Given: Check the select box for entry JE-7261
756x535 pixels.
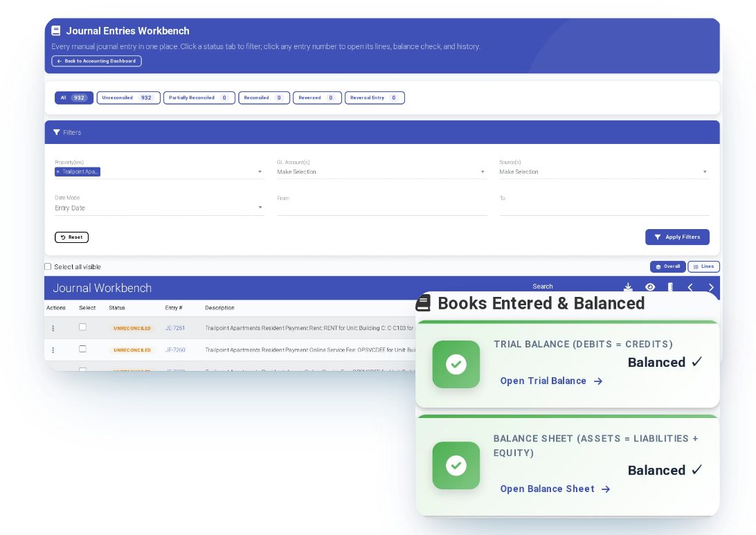Looking at the screenshot, I should [82, 327].
